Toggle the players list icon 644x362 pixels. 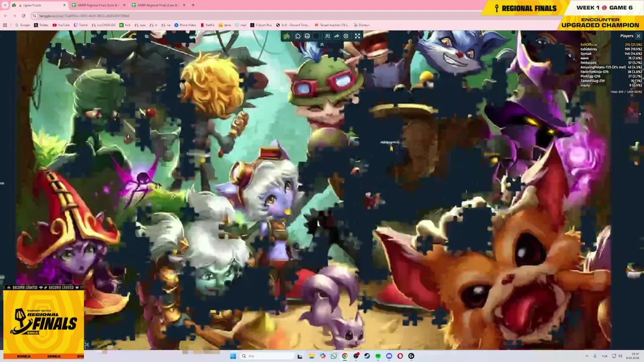(328, 36)
